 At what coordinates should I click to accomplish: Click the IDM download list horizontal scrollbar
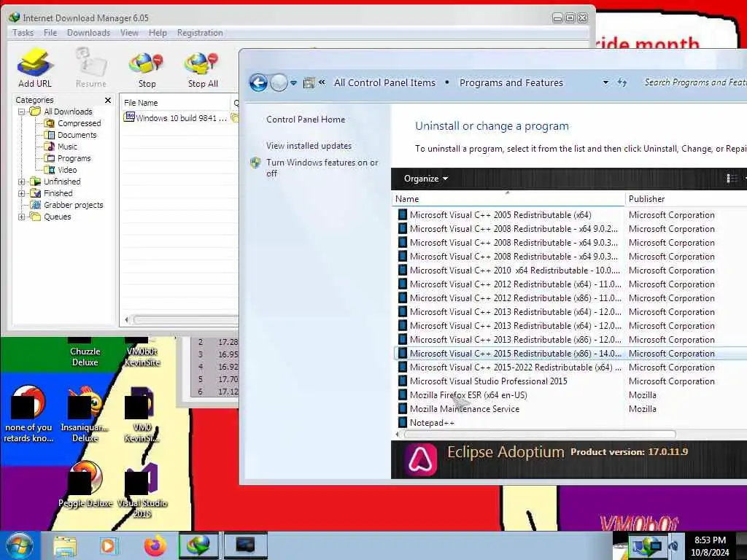point(186,320)
